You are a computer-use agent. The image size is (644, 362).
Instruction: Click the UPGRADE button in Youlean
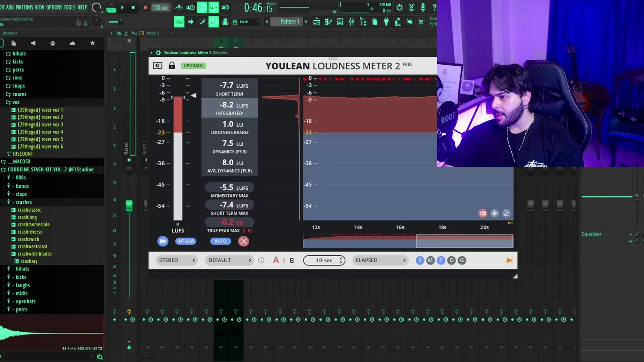(194, 66)
